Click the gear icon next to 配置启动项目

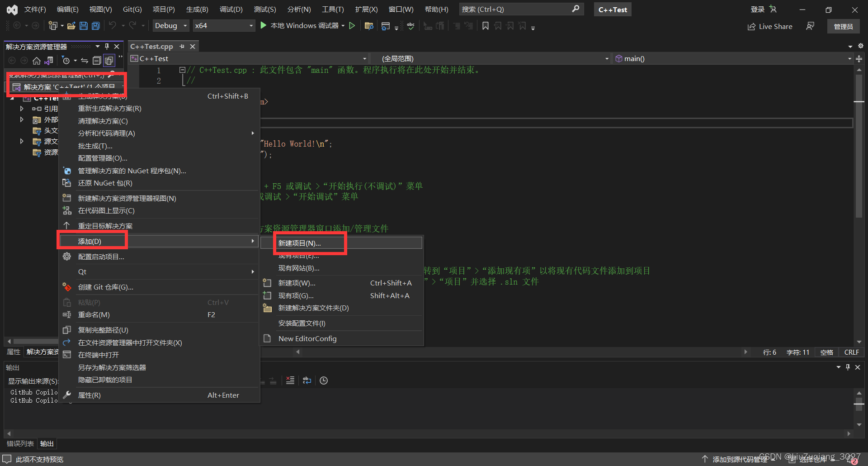(x=67, y=257)
